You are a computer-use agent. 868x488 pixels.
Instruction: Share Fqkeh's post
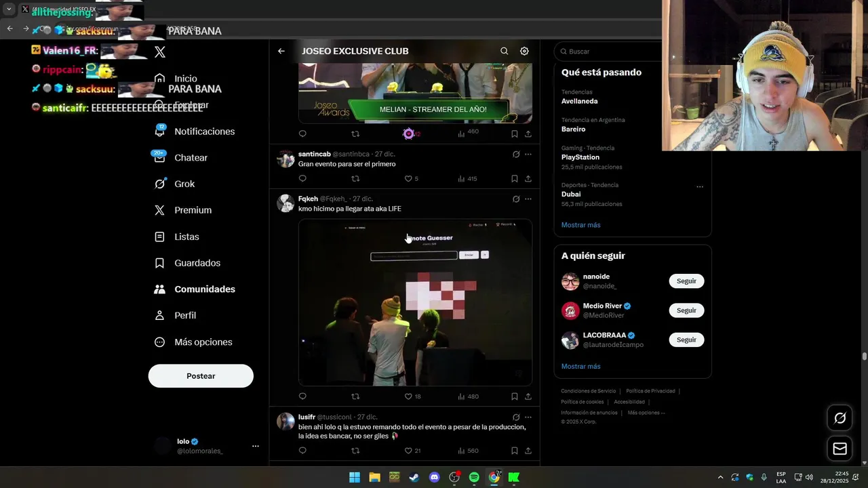528,396
